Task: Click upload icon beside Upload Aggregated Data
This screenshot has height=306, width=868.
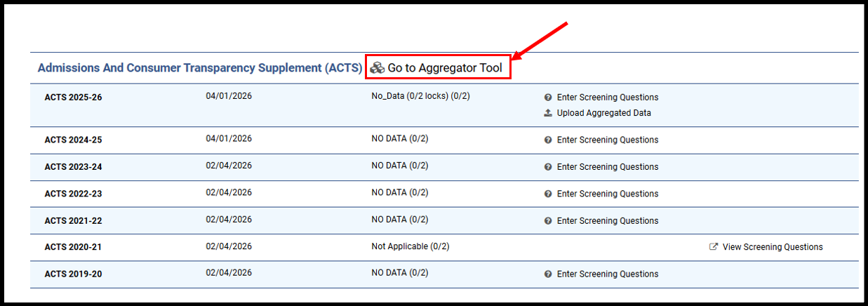Action: pyautogui.click(x=548, y=113)
